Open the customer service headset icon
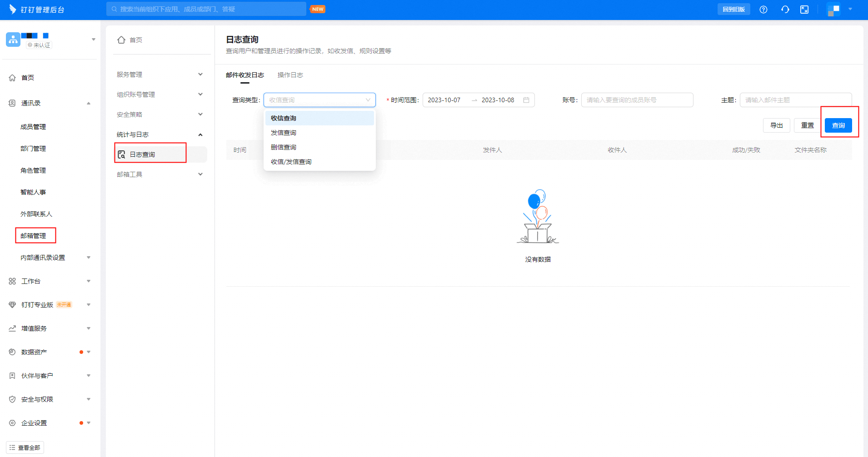This screenshot has height=457, width=868. pyautogui.click(x=785, y=10)
